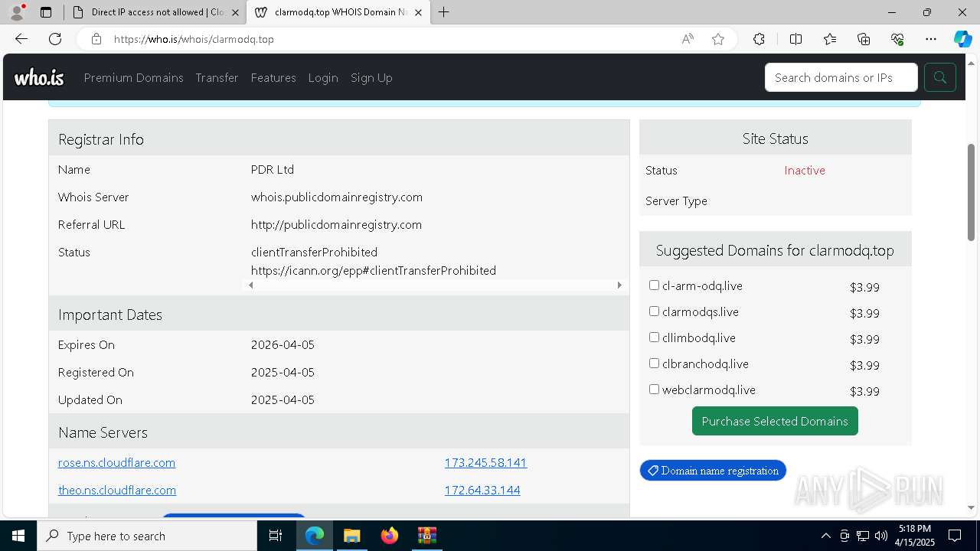
Task: Click status box left scroll arrow
Action: point(250,285)
